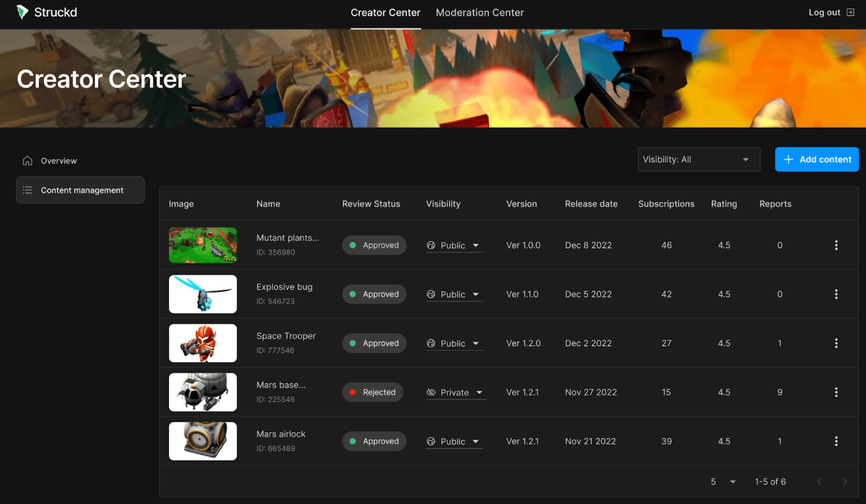Image resolution: width=866 pixels, height=504 pixels.
Task: Open the three-dot menu for Space Trooper
Action: tap(836, 343)
